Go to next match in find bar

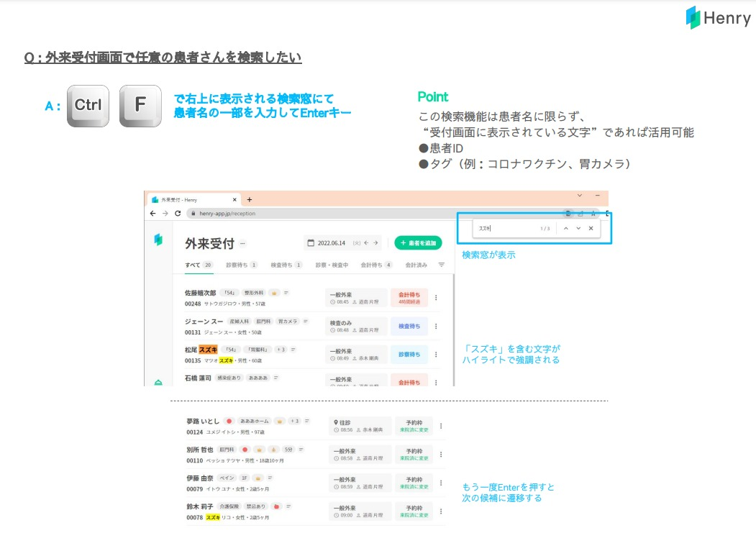coord(578,229)
